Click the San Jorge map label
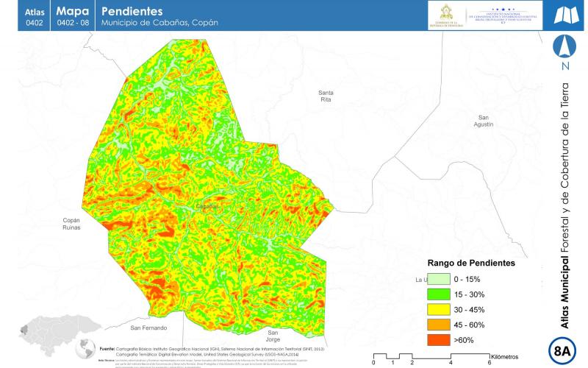This screenshot has height=368, width=588. point(273,336)
